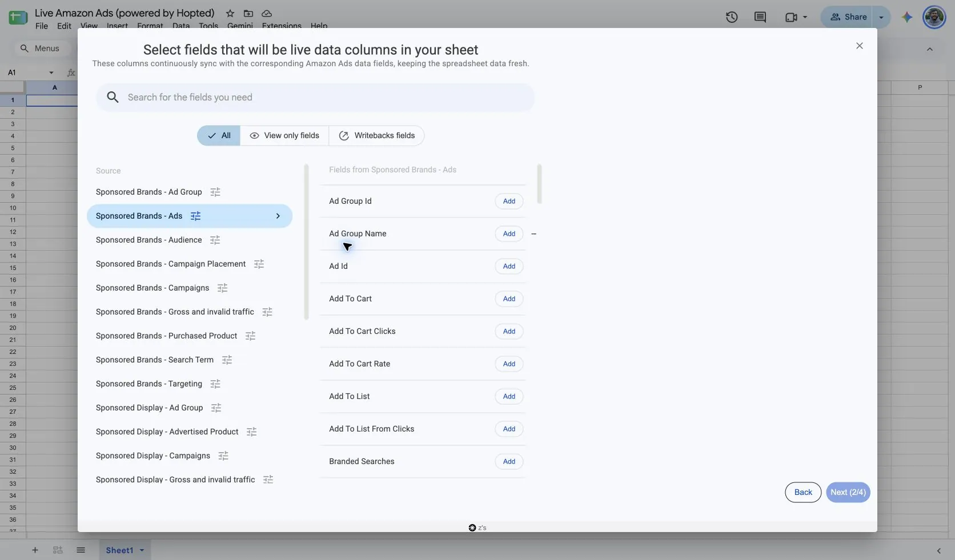Click the move-to-folder icon by the title
Viewport: 955px width, 560px height.
pyautogui.click(x=248, y=13)
